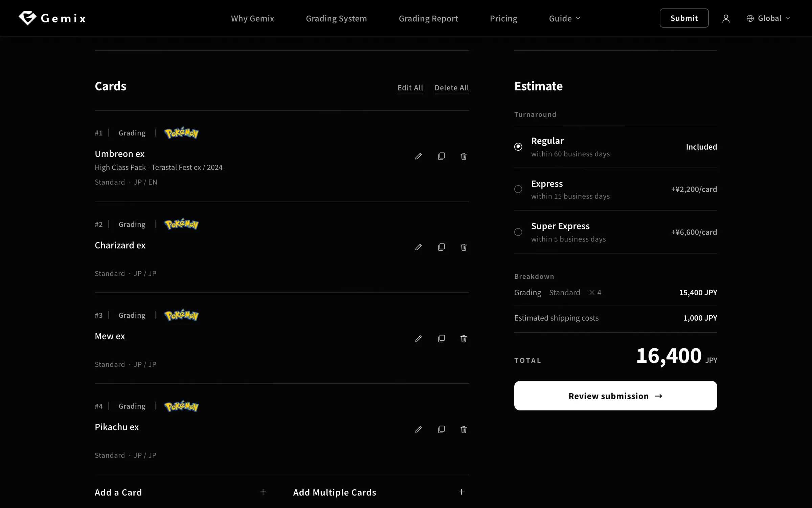Click the '16,400' total amount

pos(669,356)
